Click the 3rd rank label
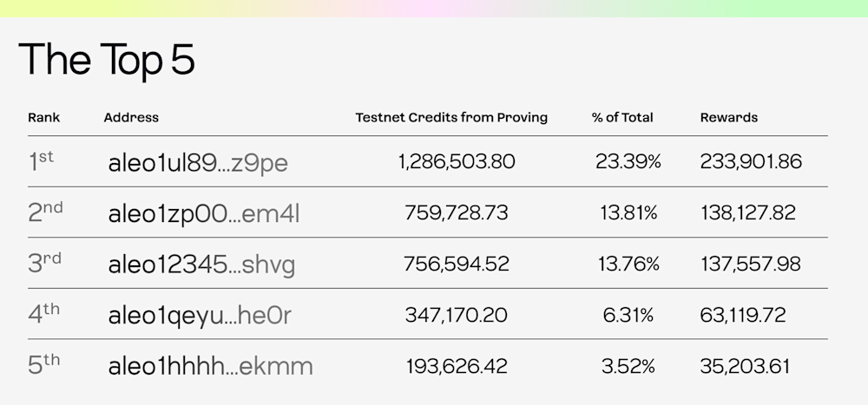Viewport: 868px width, 405px height. point(44,264)
